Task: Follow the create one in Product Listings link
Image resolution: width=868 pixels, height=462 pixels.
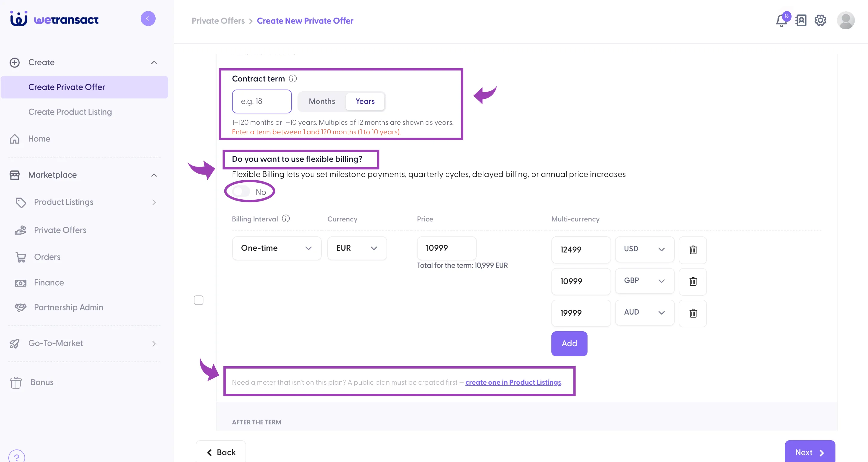Action: pyautogui.click(x=513, y=382)
